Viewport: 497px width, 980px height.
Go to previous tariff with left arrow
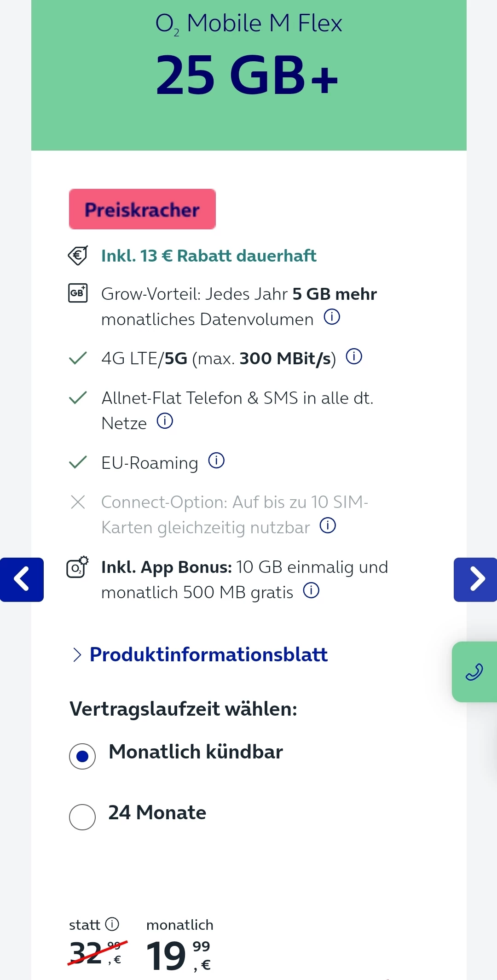click(22, 579)
